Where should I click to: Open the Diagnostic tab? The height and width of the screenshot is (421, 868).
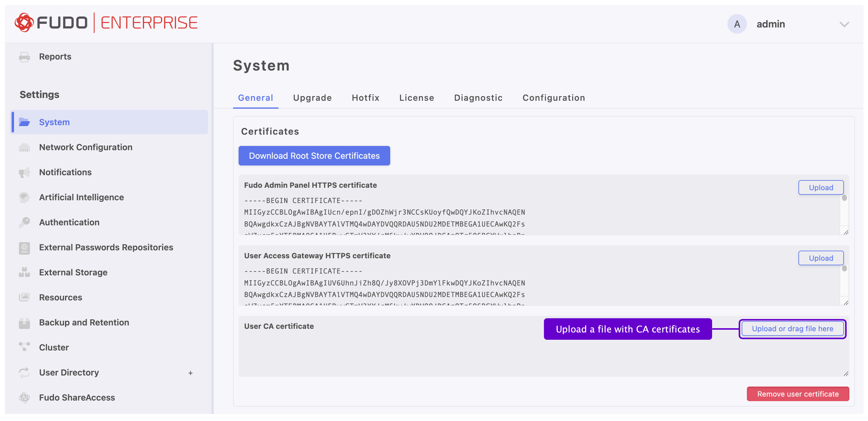(478, 98)
